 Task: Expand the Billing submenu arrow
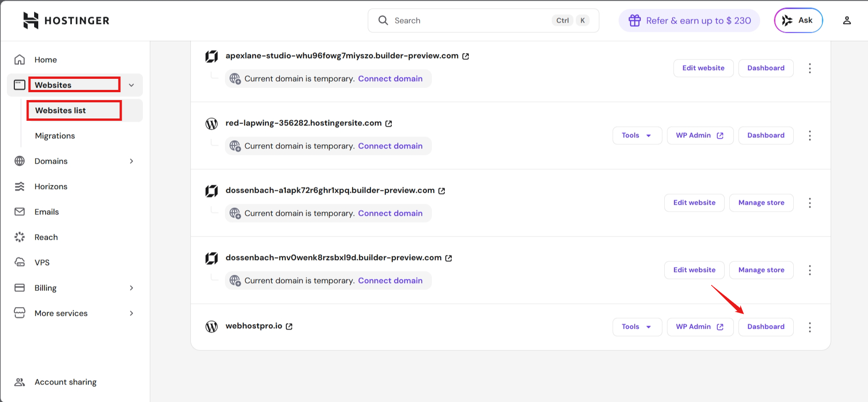tap(131, 288)
